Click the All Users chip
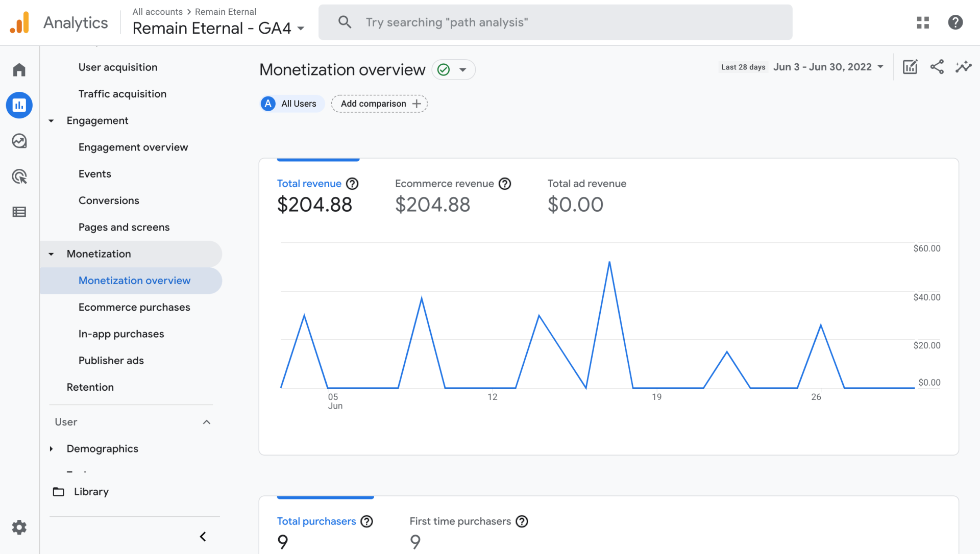This screenshot has width=980, height=554. pos(292,104)
